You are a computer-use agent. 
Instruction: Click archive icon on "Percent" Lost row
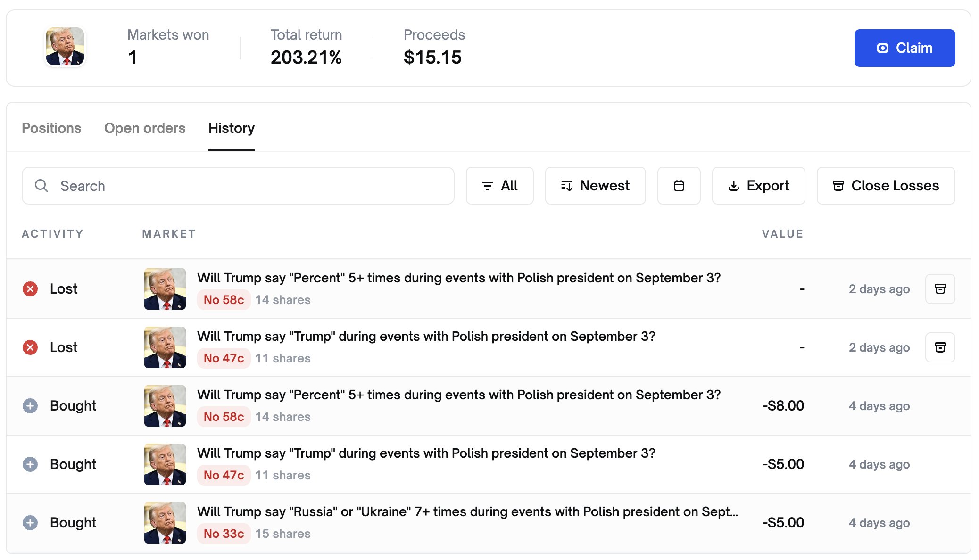click(x=940, y=289)
